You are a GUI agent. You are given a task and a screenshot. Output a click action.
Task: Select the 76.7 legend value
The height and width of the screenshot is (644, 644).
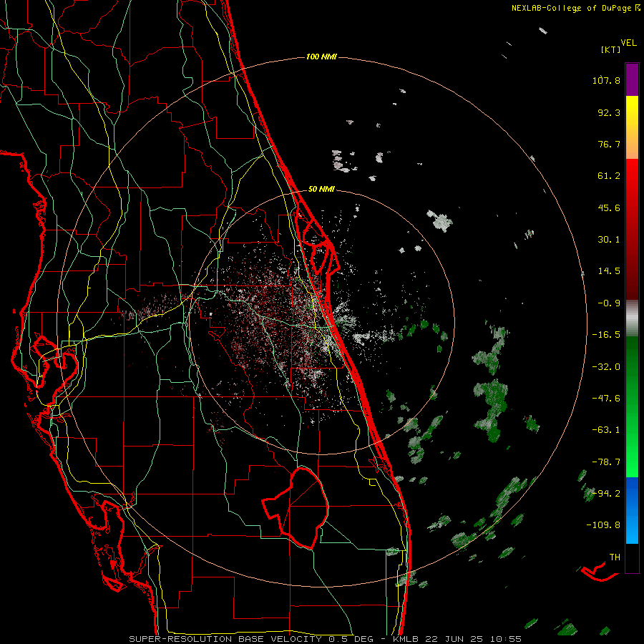[609, 144]
